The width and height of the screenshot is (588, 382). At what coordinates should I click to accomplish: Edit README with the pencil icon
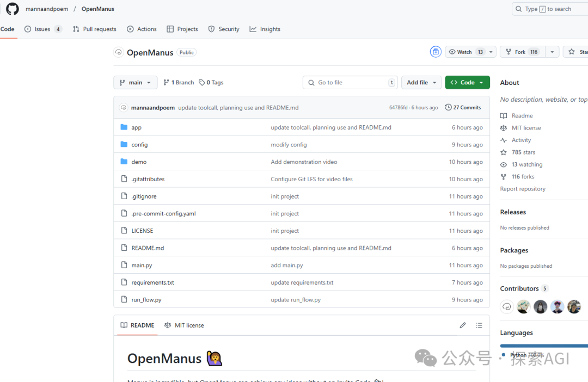[x=463, y=325]
